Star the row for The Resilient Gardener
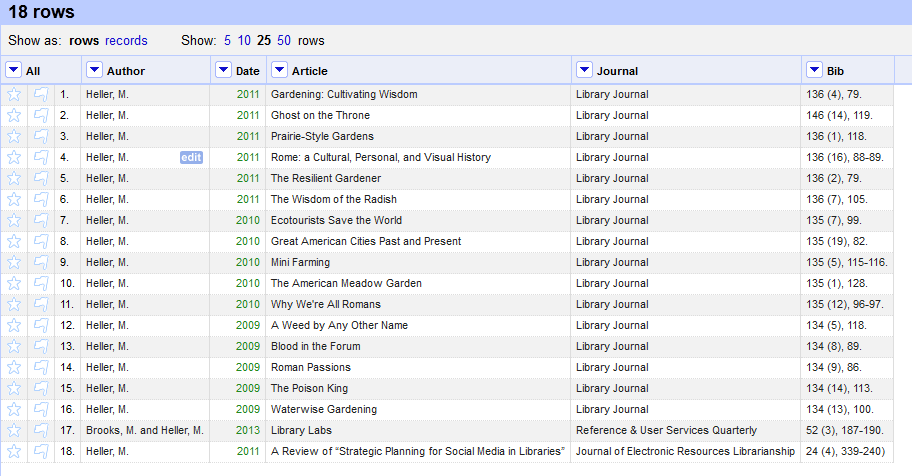 (x=14, y=178)
